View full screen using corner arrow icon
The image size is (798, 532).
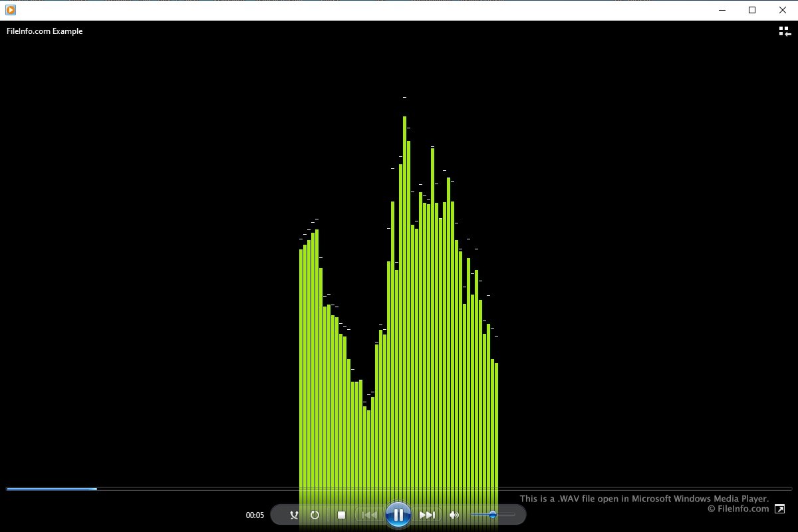tap(780, 509)
